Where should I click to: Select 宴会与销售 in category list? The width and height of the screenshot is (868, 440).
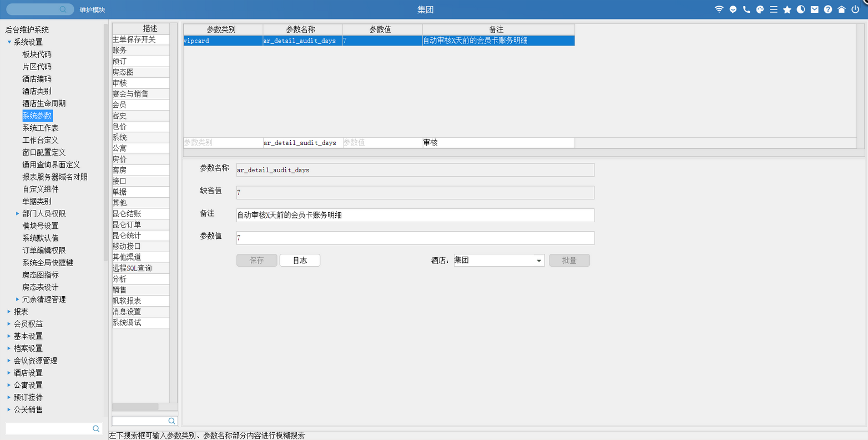click(x=141, y=94)
